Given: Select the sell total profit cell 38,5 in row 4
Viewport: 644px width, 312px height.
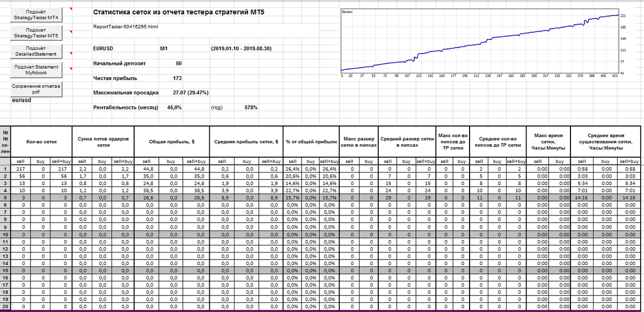Looking at the screenshot, I should point(146,190).
